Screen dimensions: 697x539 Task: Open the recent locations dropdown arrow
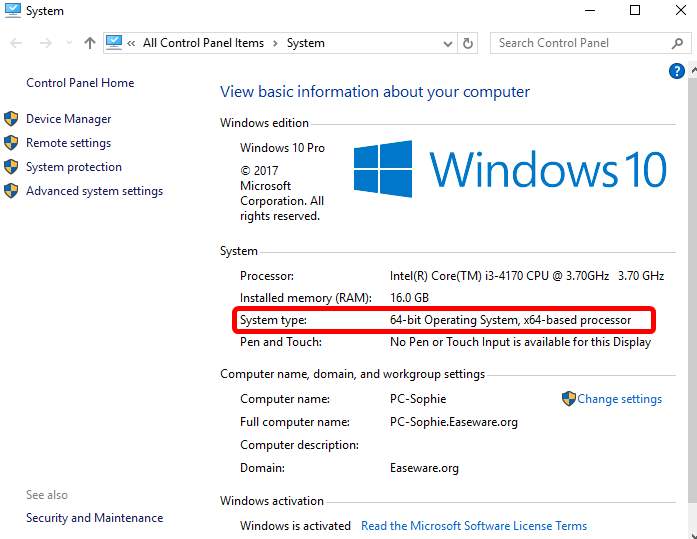pos(69,43)
